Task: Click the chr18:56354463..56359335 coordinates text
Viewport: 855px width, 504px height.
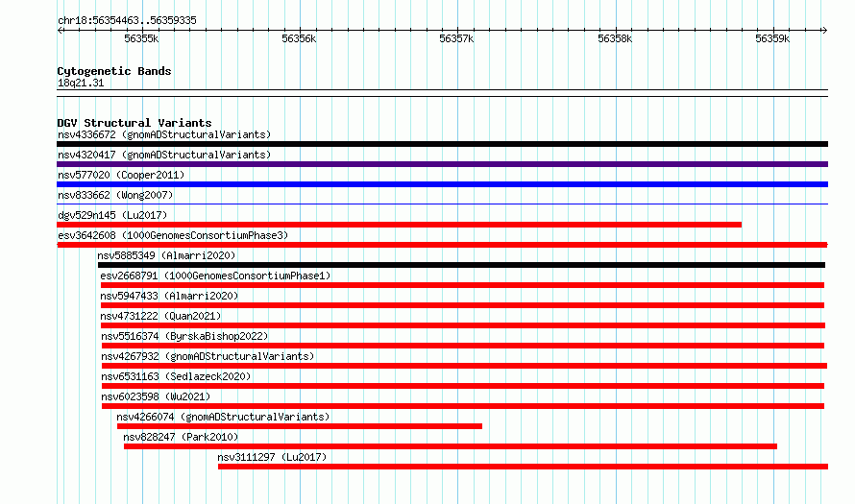Action: pyautogui.click(x=127, y=21)
